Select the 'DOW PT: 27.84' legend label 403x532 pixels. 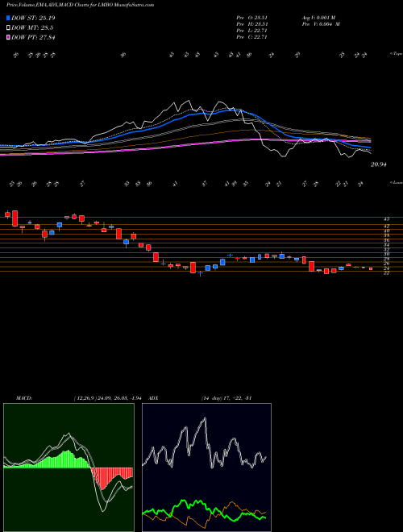(33, 37)
